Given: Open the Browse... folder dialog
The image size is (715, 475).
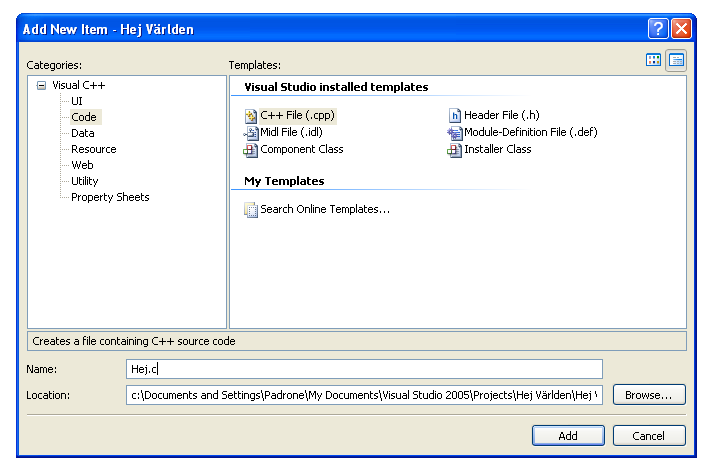Looking at the screenshot, I should [649, 395].
